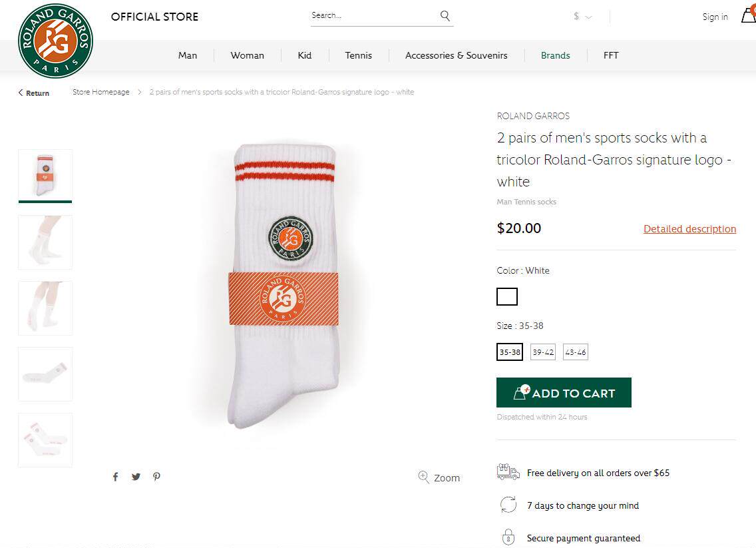
Task: Click the Zoom magnifier under product image
Action: [x=424, y=477]
